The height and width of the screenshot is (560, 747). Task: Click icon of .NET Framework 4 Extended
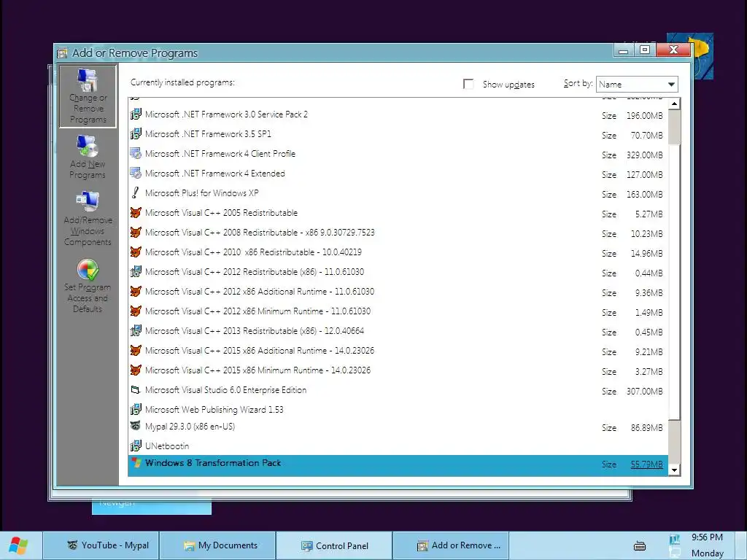[136, 174]
